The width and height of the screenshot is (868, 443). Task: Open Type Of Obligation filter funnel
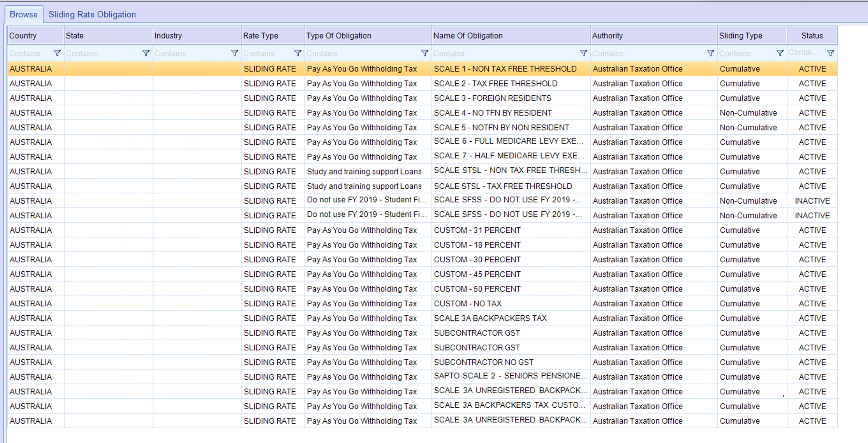[424, 53]
